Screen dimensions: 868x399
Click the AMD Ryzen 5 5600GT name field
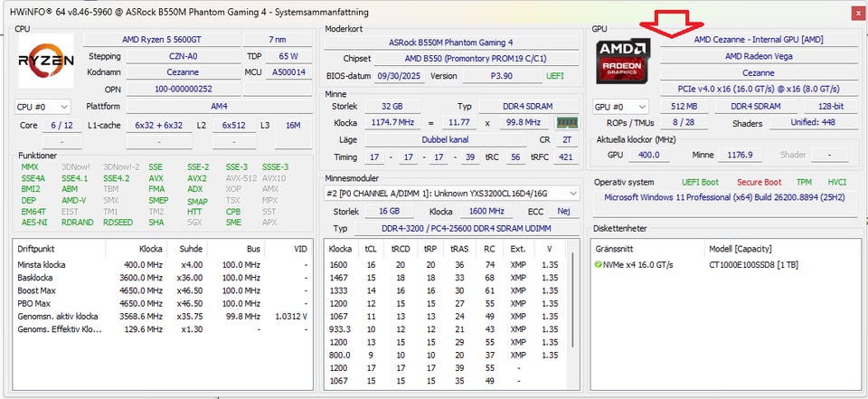pyautogui.click(x=162, y=40)
